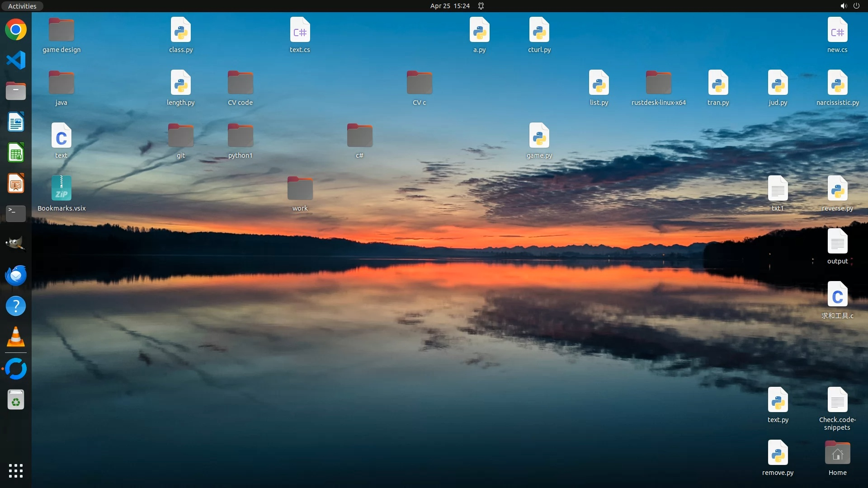The width and height of the screenshot is (868, 488).
Task: Select the rustdesk-linux-x64 folder
Action: 658,83
